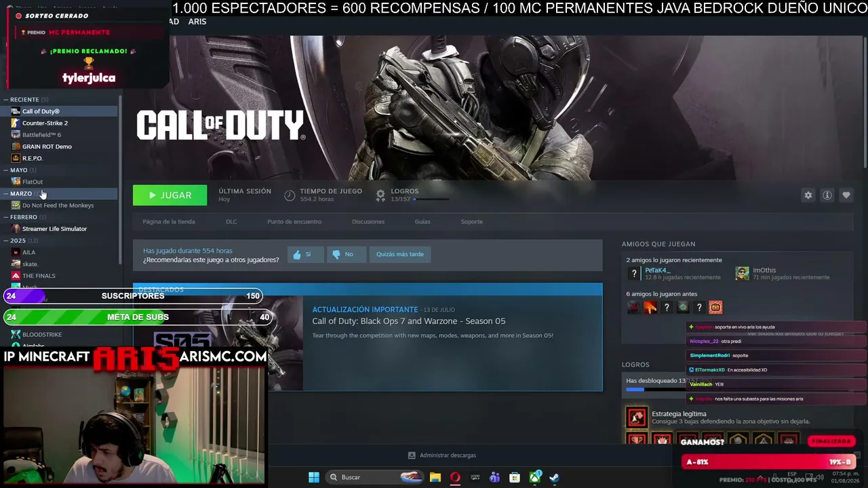Open Microsoft Teams from the taskbar

coord(495,477)
